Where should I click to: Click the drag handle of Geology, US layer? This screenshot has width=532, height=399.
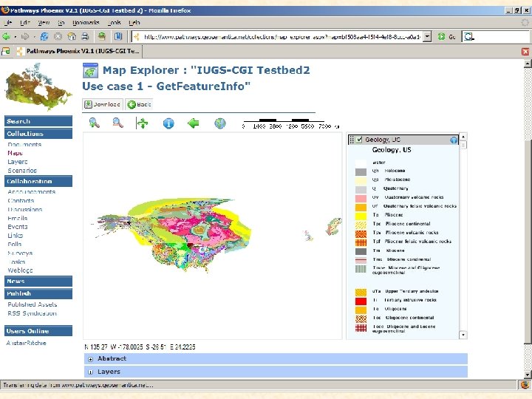click(352, 140)
